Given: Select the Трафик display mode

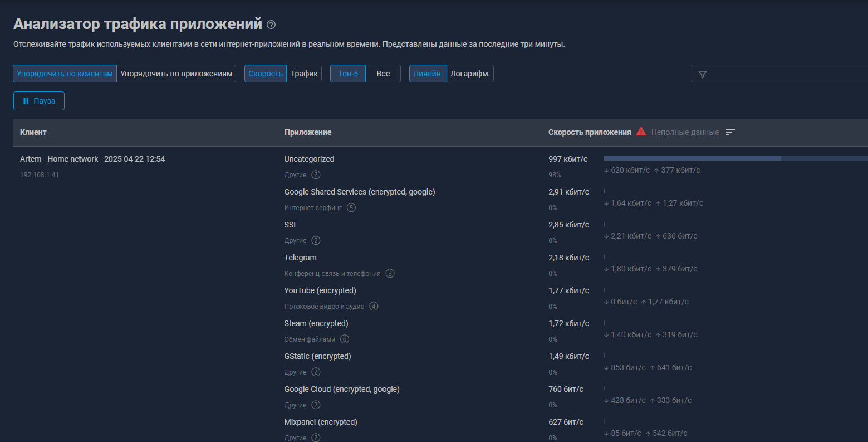Looking at the screenshot, I should (x=304, y=74).
